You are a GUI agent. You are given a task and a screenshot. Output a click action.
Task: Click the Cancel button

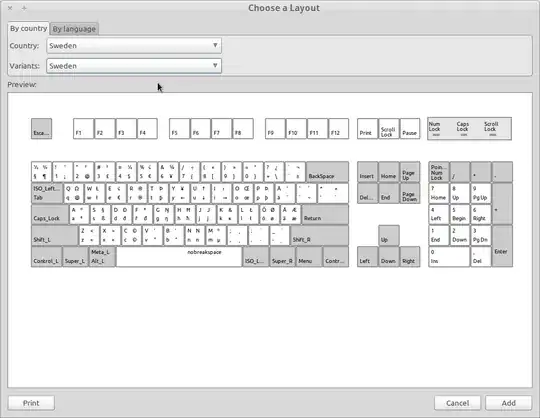pos(457,403)
